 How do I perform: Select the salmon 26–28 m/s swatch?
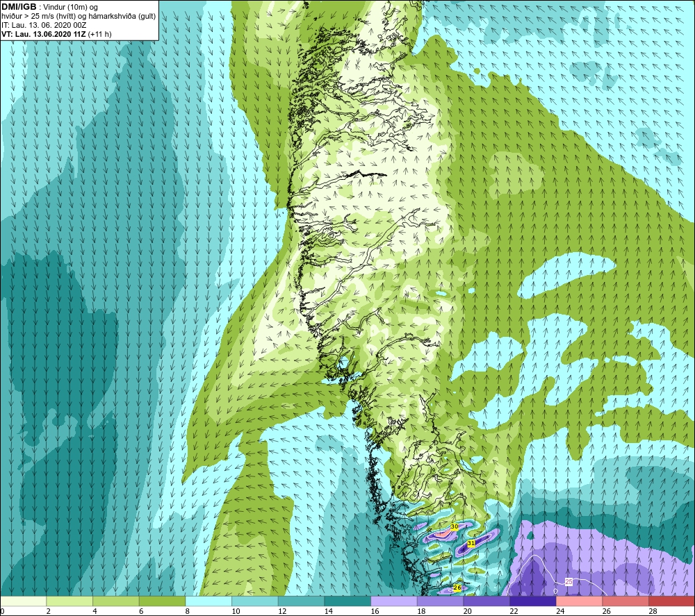pos(625,601)
